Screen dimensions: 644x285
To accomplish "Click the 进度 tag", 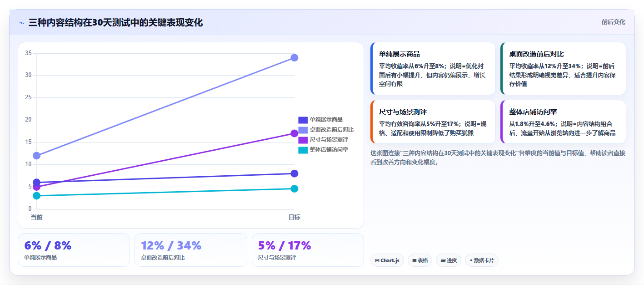I will coord(449,260).
